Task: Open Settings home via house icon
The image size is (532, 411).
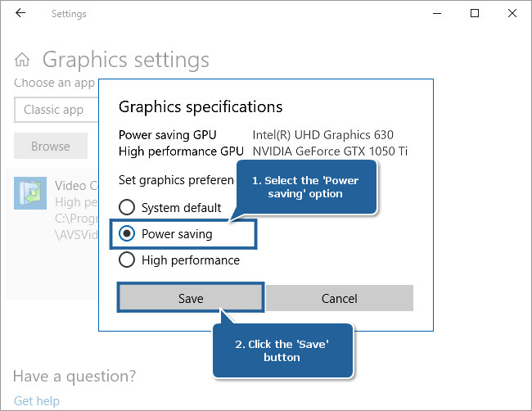Action: [22, 60]
